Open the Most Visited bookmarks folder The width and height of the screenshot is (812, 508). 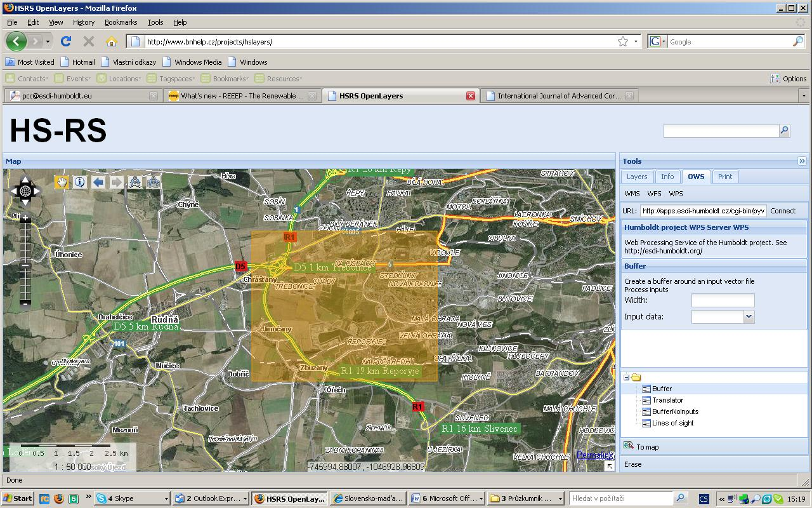tap(30, 62)
